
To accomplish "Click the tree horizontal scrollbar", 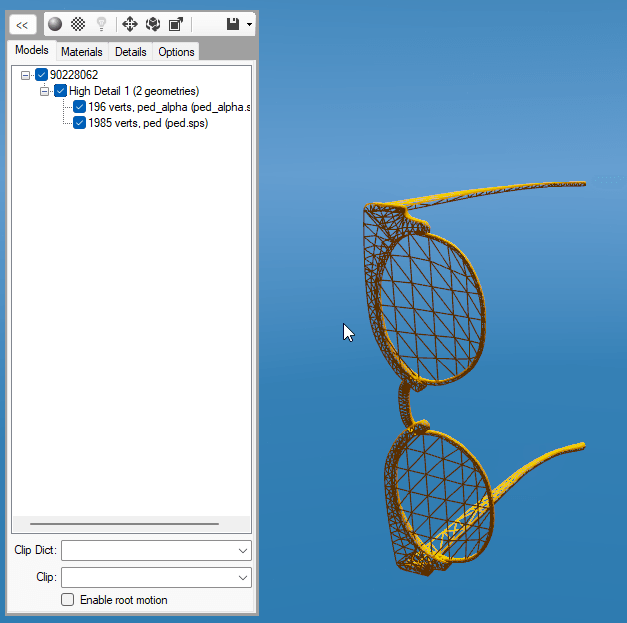I will 124,523.
